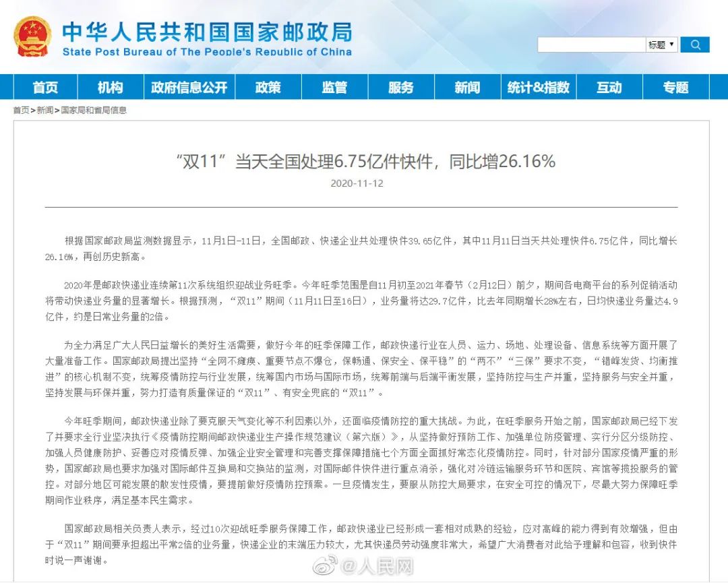Select the 首页 navigation menu item
Screen dimensions: 728x583
(44, 87)
